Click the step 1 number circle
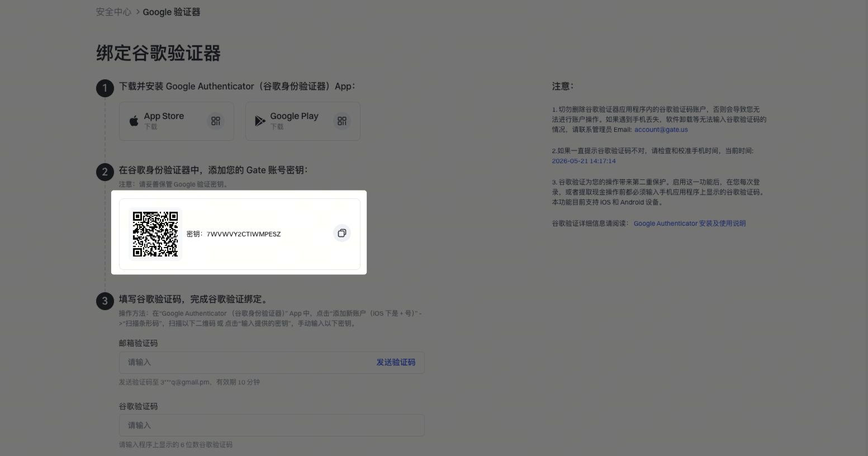Viewport: 868px width, 456px height. pos(105,88)
